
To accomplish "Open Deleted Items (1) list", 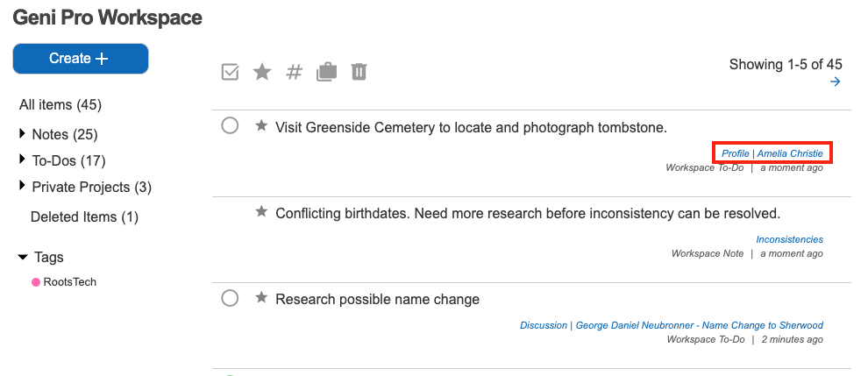I will [84, 217].
